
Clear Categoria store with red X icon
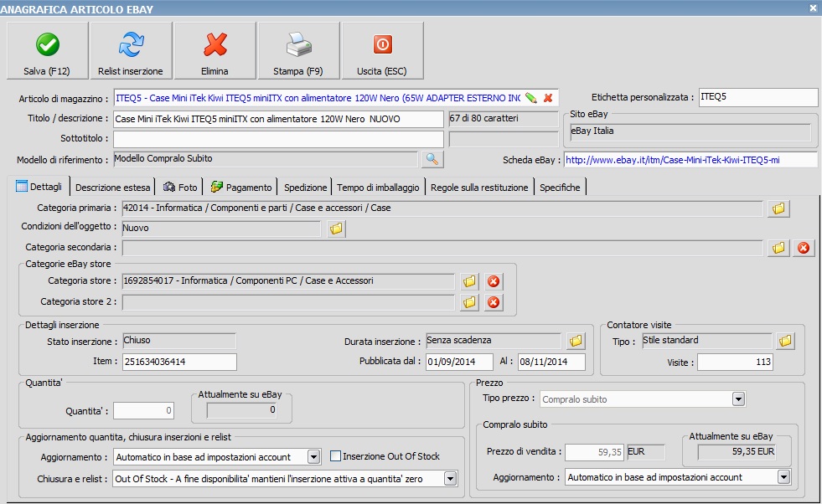[x=494, y=281]
